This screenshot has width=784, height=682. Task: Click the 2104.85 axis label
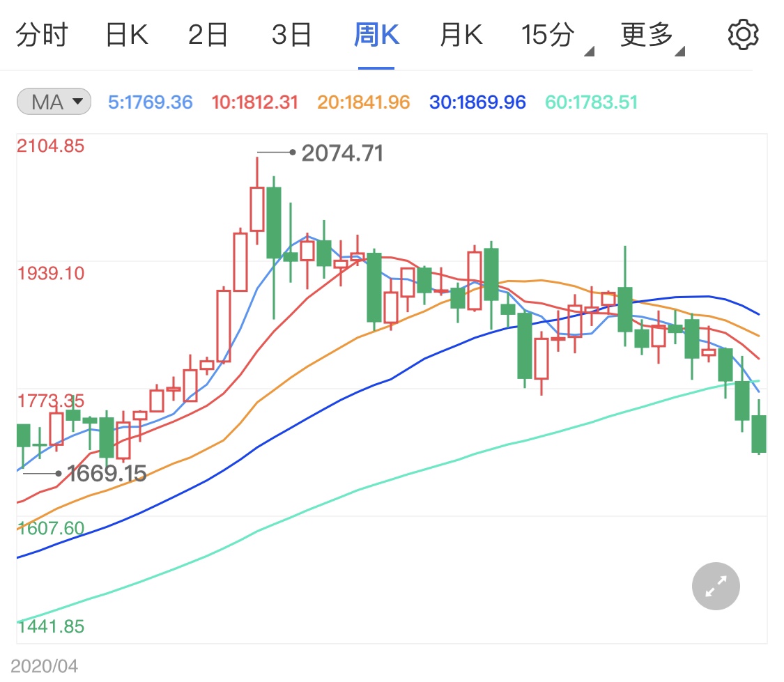click(50, 146)
